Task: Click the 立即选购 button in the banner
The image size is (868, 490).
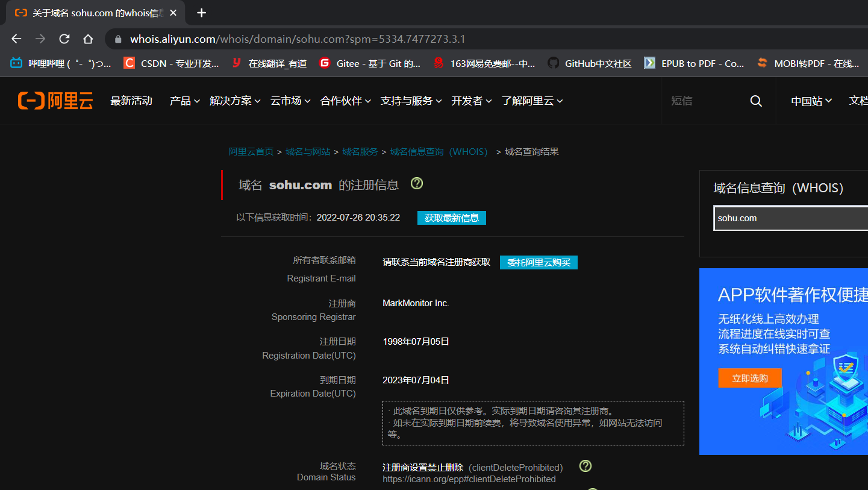Action: click(749, 378)
